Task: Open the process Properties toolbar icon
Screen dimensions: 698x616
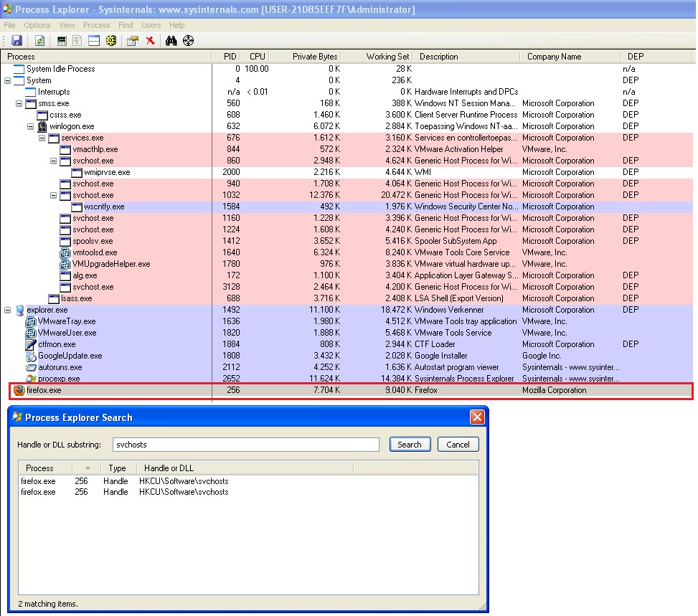Action: tap(132, 41)
